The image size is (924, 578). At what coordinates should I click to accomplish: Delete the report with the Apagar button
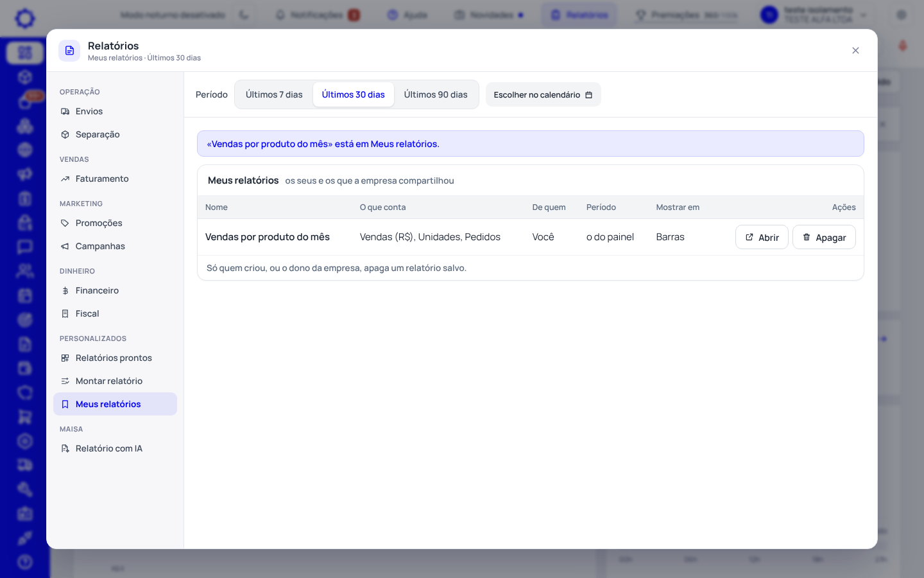click(x=824, y=237)
